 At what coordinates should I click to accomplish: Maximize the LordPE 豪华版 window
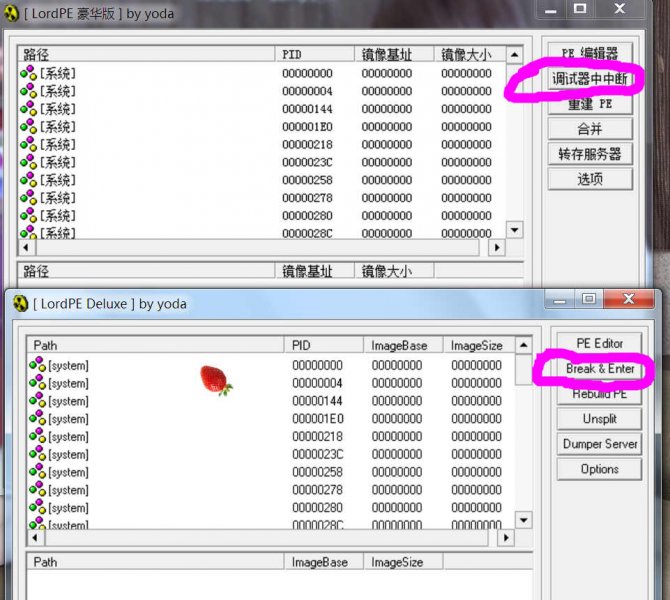(580, 9)
